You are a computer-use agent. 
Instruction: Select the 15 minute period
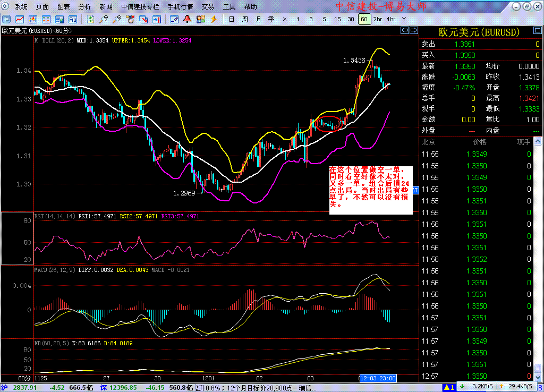coord(337,20)
